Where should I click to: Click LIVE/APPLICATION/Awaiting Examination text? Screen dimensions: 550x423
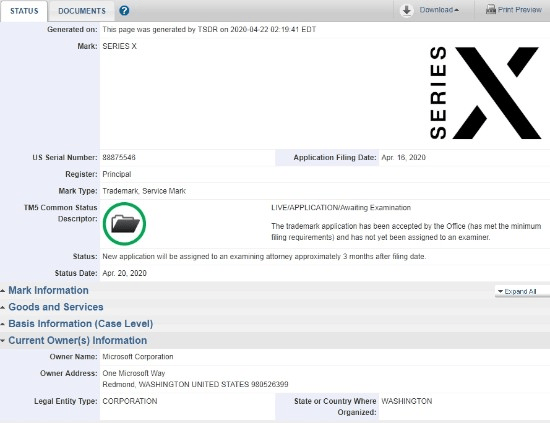click(x=341, y=208)
